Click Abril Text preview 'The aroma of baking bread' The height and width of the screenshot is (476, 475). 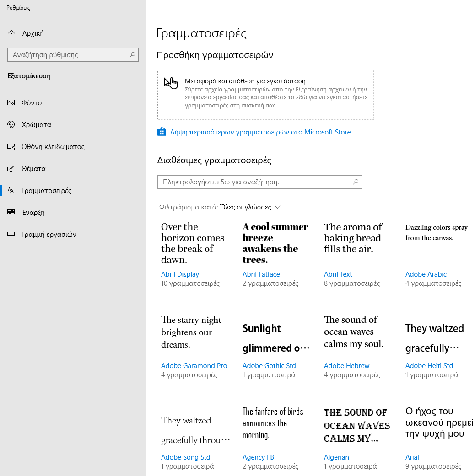pos(353,238)
